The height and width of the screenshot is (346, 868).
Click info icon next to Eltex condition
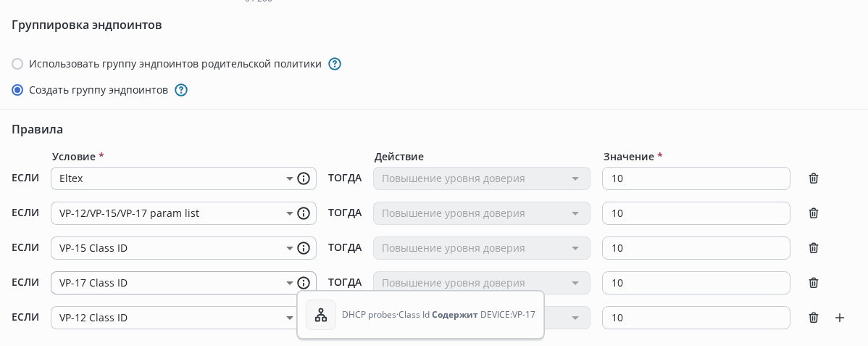tap(304, 178)
